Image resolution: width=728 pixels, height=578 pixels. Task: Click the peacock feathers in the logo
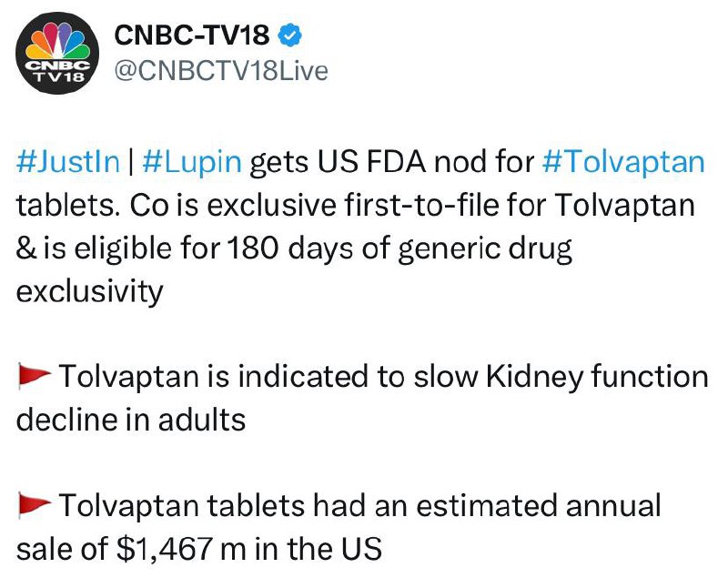point(57,41)
